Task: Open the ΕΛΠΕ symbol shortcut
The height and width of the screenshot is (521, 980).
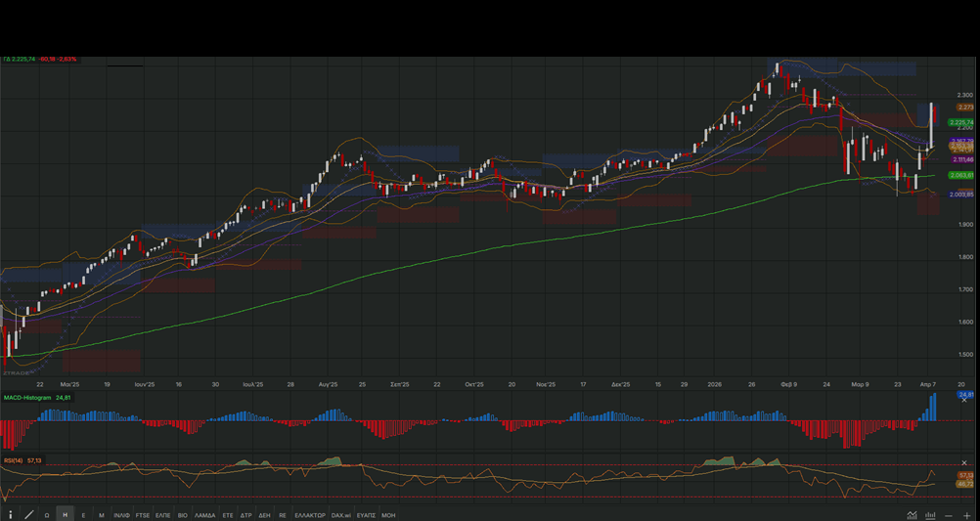Action: point(163,515)
